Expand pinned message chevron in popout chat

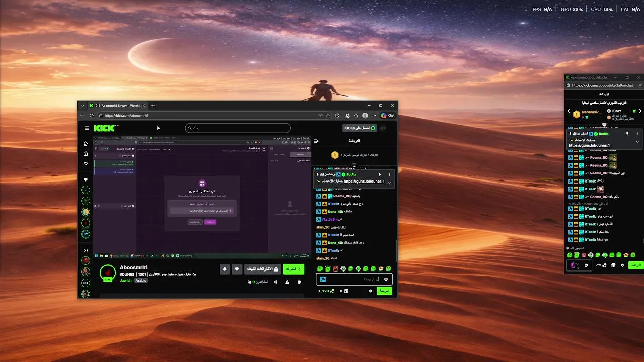pyautogui.click(x=637, y=142)
